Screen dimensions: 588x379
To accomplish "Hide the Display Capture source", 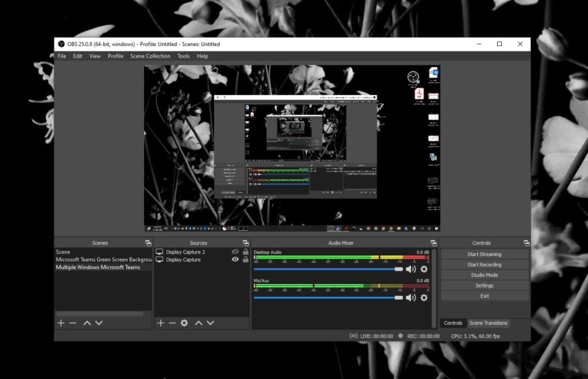I will coord(235,260).
